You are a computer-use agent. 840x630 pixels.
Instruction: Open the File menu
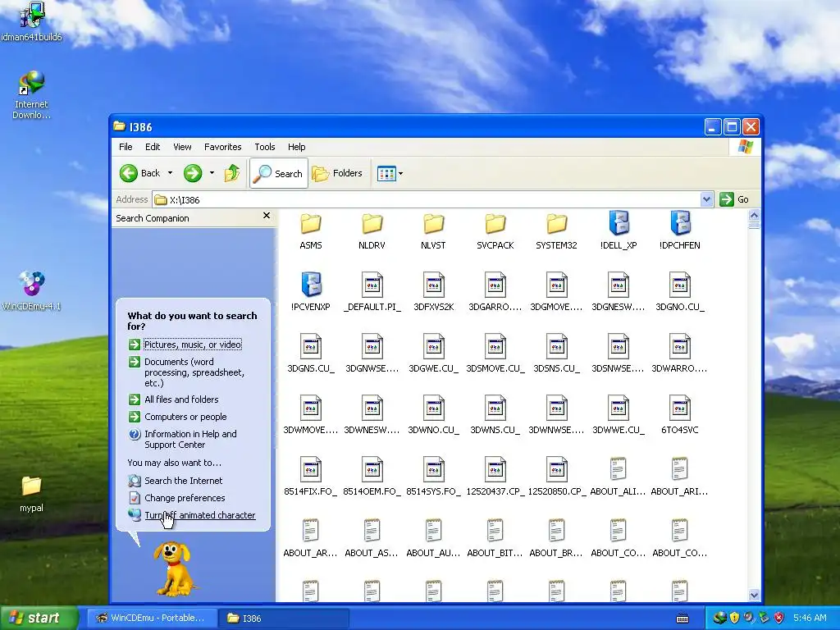[x=126, y=147]
